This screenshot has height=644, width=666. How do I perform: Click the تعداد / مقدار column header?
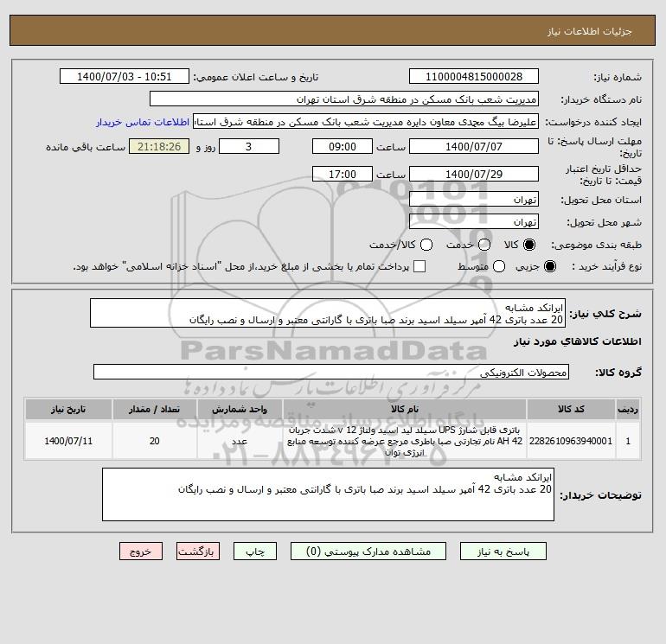(155, 409)
